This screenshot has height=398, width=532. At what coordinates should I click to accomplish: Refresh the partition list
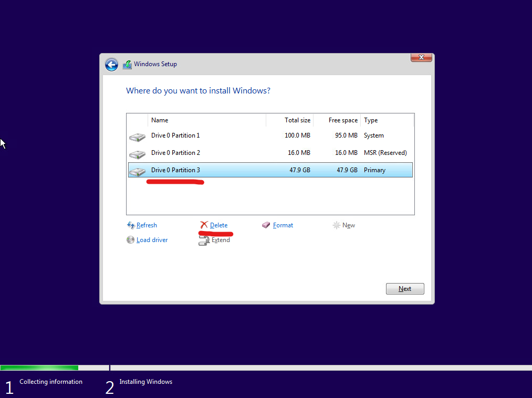click(147, 225)
